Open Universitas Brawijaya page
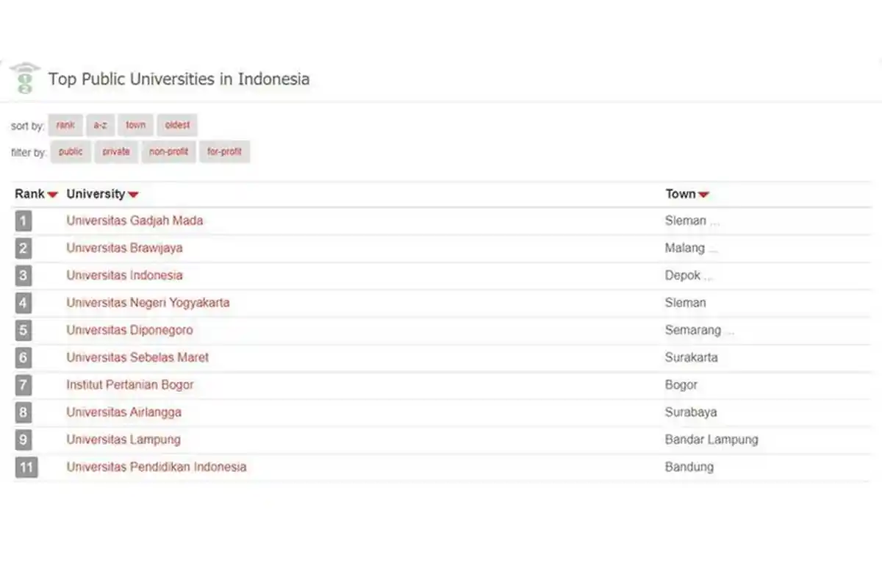 pyautogui.click(x=124, y=248)
